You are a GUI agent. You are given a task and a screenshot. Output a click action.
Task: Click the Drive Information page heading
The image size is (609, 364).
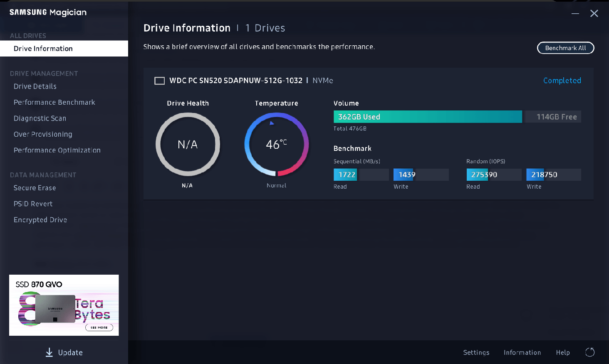[187, 28]
